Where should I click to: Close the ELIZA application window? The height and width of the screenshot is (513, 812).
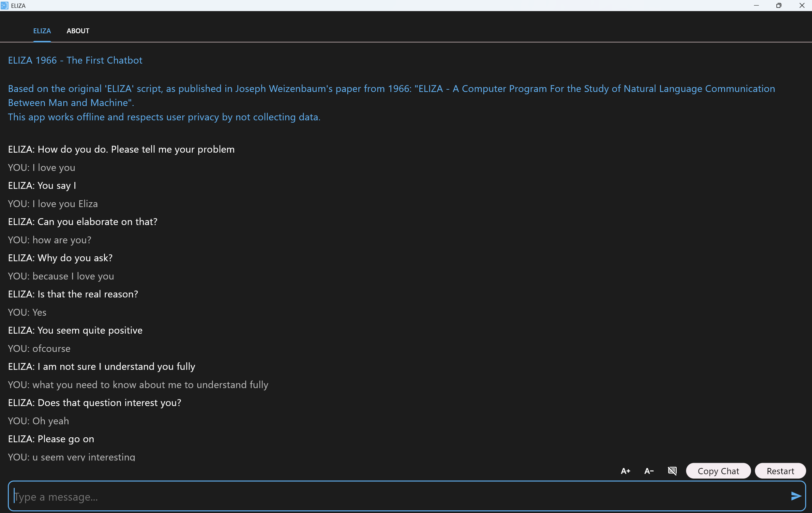tap(802, 6)
